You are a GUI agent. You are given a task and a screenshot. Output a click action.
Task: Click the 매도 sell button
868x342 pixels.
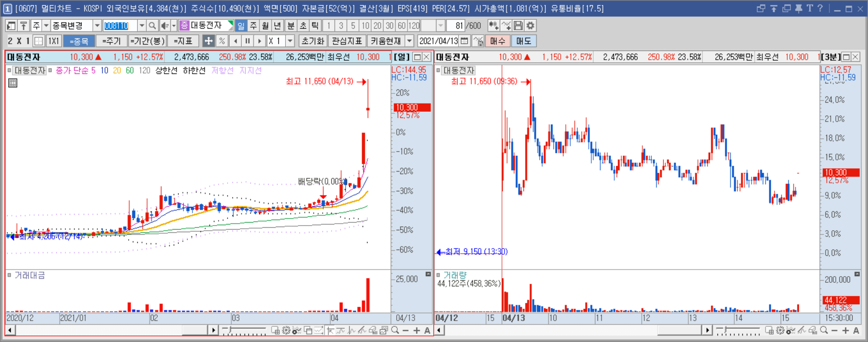[x=523, y=41]
